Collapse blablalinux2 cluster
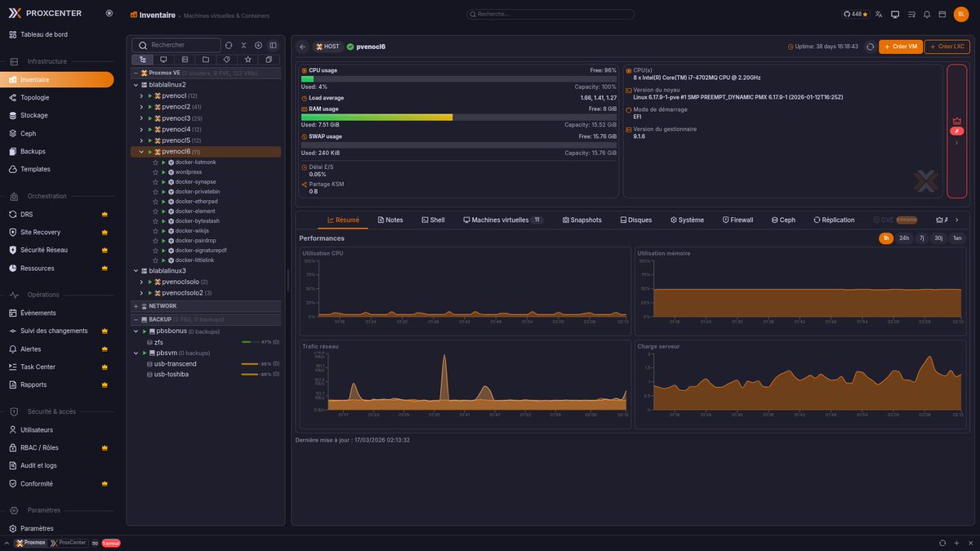980x551 pixels. 136,85
